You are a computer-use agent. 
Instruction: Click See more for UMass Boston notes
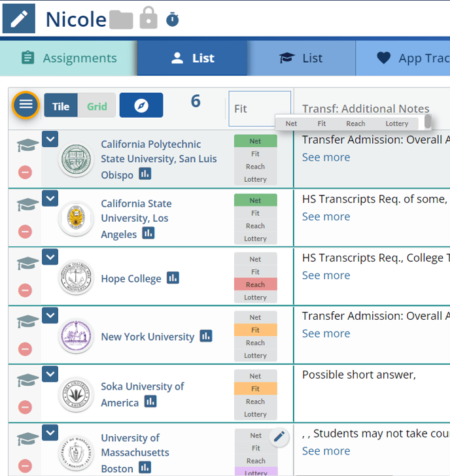[x=326, y=451]
